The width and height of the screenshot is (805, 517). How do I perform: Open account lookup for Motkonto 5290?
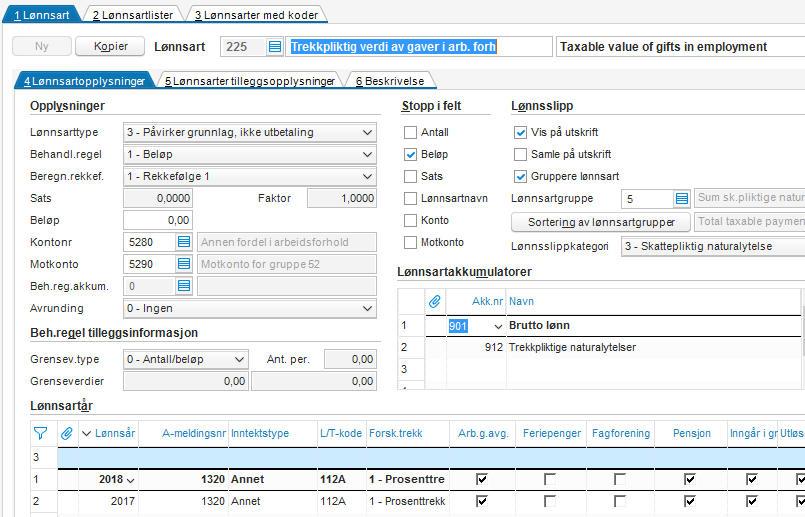pyautogui.click(x=183, y=264)
